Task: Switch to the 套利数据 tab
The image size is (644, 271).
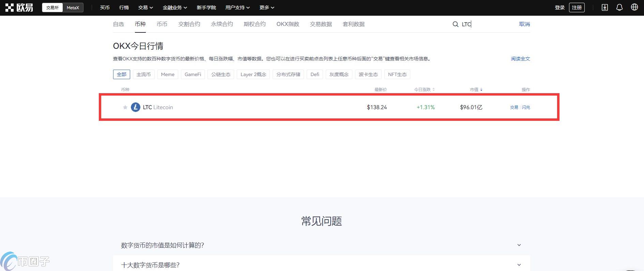Action: point(354,24)
